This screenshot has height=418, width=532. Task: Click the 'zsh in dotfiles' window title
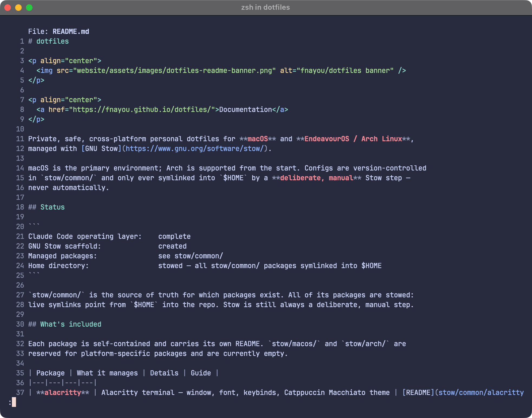pos(265,7)
